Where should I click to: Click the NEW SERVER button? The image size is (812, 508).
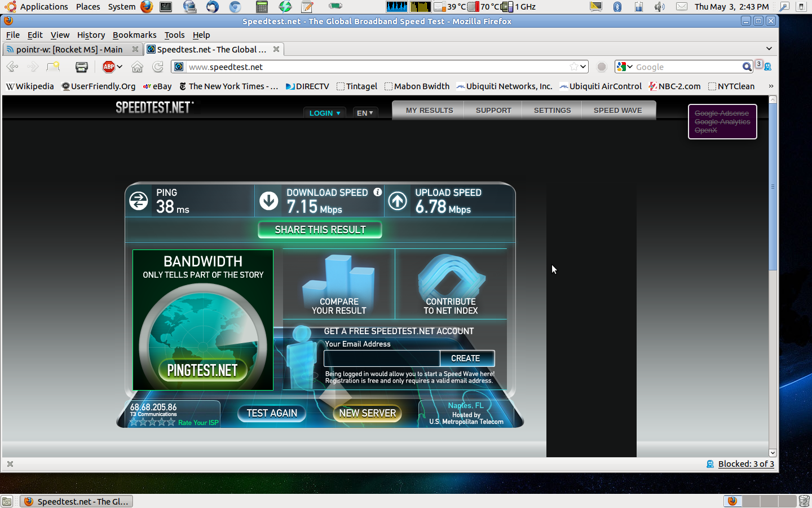pos(367,413)
